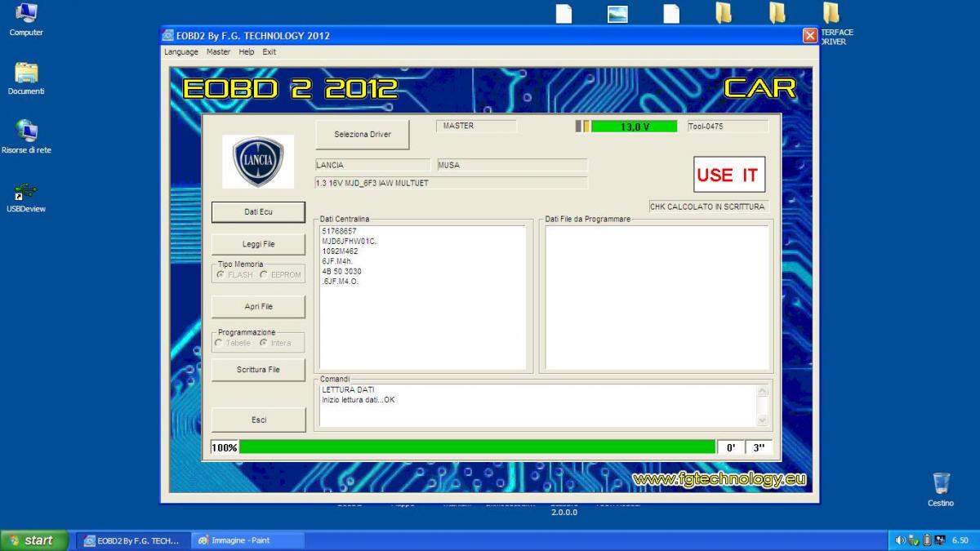This screenshot has width=980, height=551.
Task: Click the Apri File button
Action: tap(258, 306)
